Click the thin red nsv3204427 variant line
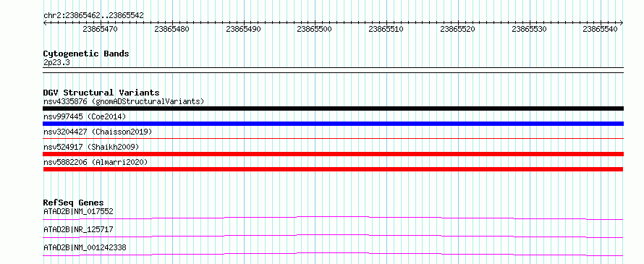 click(x=333, y=139)
